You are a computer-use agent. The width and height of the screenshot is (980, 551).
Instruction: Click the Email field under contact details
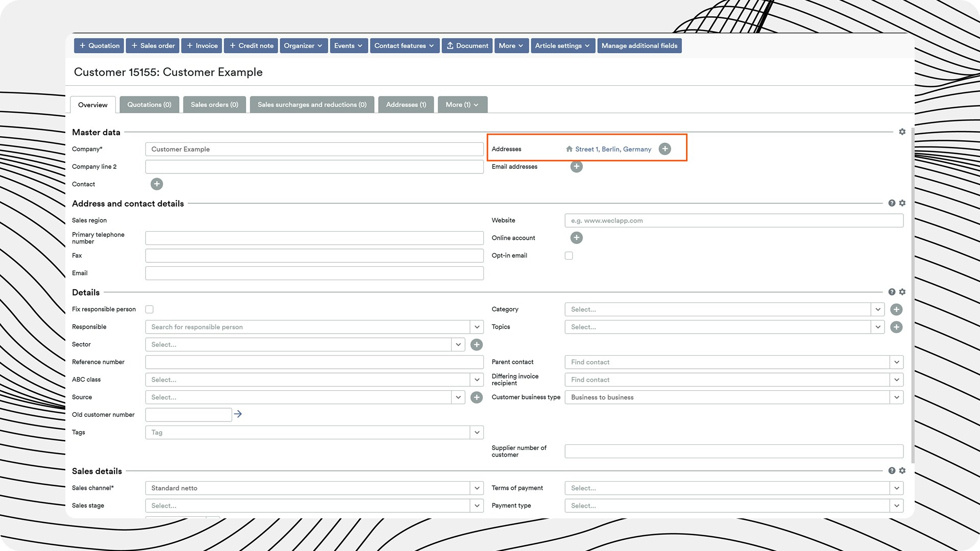[x=314, y=273]
